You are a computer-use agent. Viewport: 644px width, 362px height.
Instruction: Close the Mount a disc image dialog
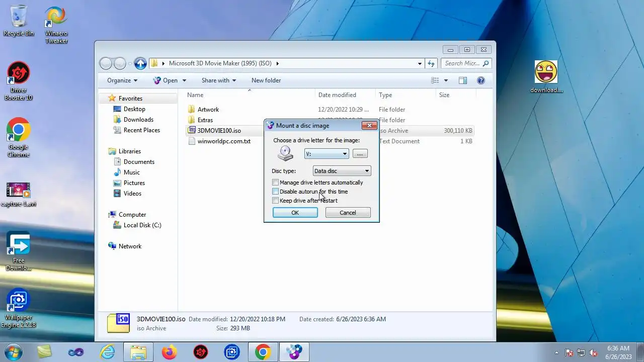coord(369,125)
